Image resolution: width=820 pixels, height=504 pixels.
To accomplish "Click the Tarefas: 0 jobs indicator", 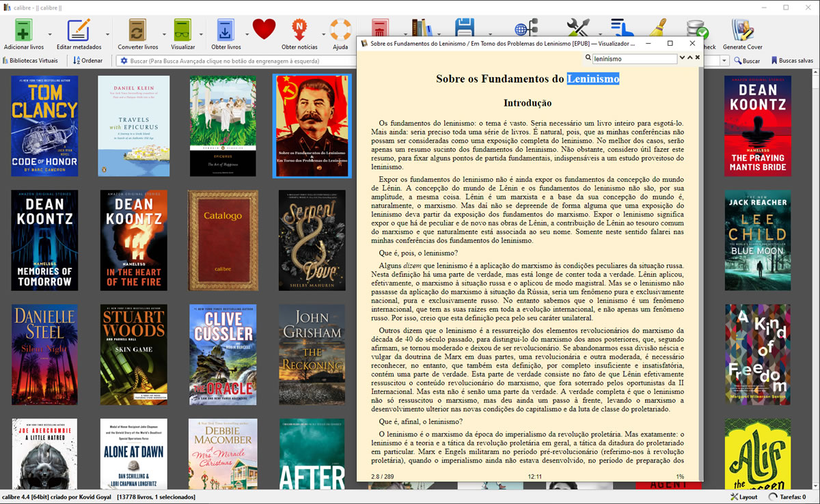I will coord(787,497).
